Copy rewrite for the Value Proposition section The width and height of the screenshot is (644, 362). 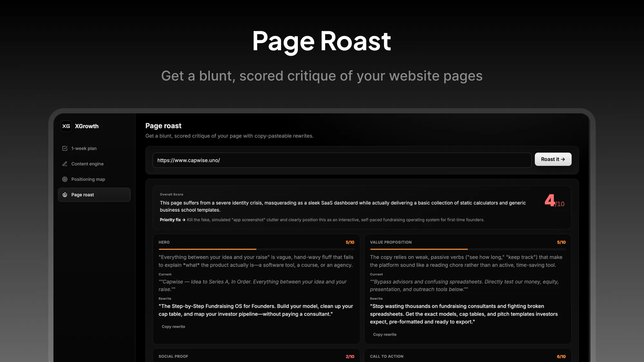tap(384, 335)
